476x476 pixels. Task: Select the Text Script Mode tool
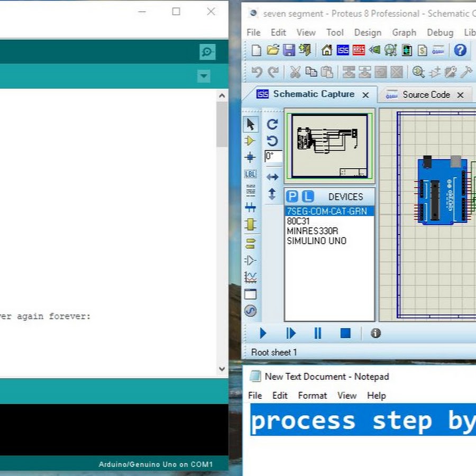[251, 190]
